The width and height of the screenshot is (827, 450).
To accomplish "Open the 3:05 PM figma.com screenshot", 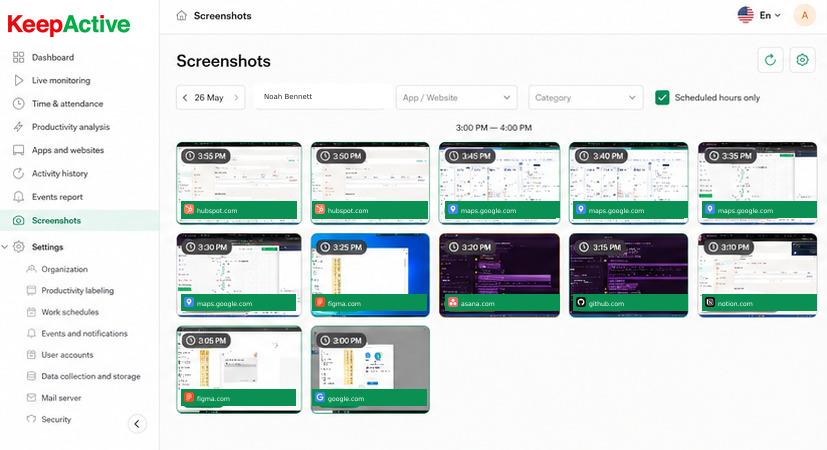I will 239,369.
